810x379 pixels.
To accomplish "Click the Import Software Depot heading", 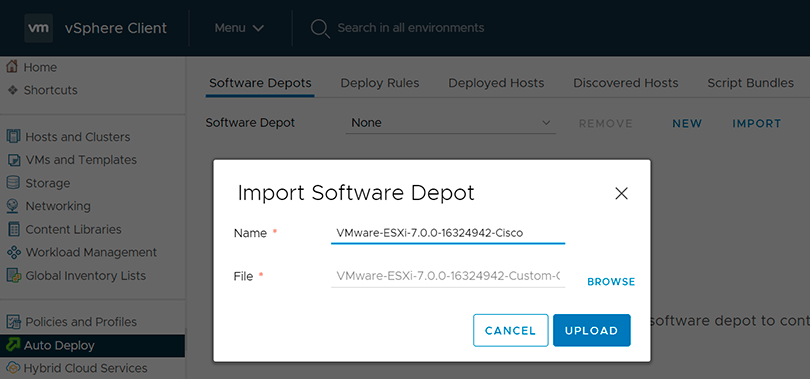I will (x=356, y=193).
